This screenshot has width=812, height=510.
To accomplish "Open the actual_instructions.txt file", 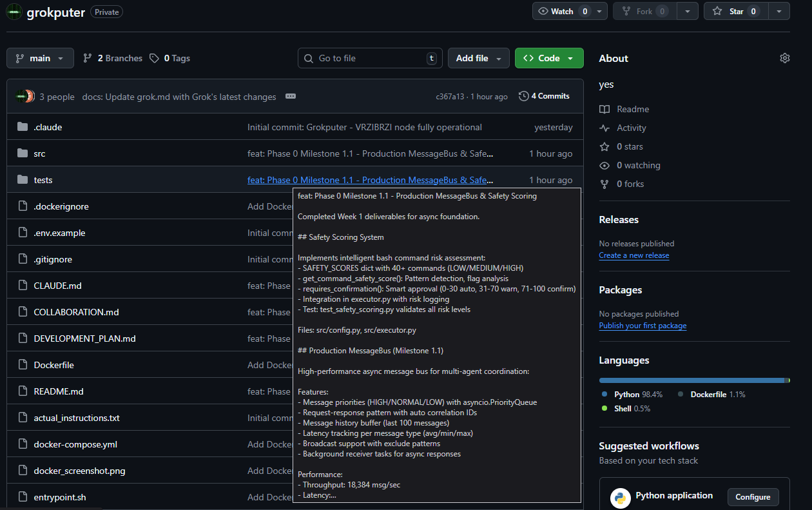I will (x=77, y=418).
